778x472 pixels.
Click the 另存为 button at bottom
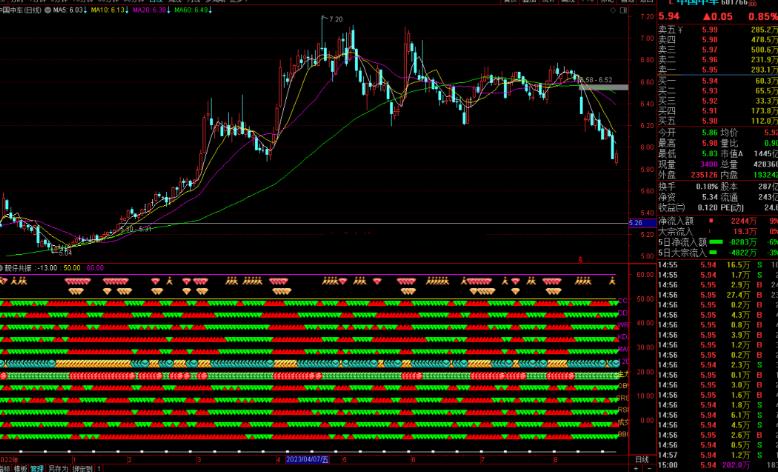(x=58, y=468)
